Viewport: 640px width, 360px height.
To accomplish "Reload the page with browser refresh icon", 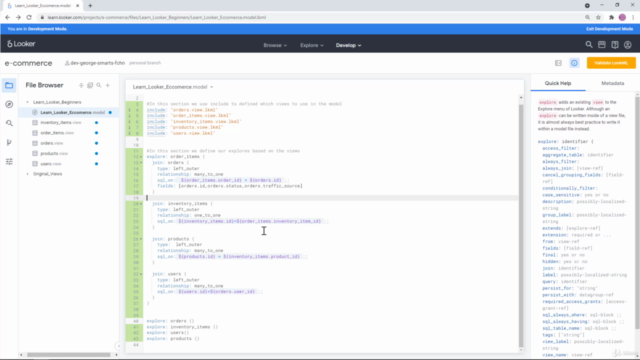I will (x=29, y=17).
